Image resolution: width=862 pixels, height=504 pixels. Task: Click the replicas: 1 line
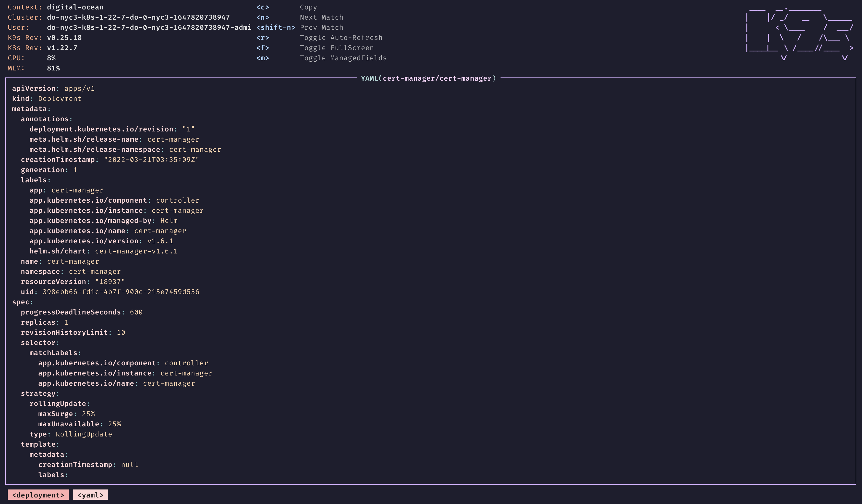[x=45, y=322]
